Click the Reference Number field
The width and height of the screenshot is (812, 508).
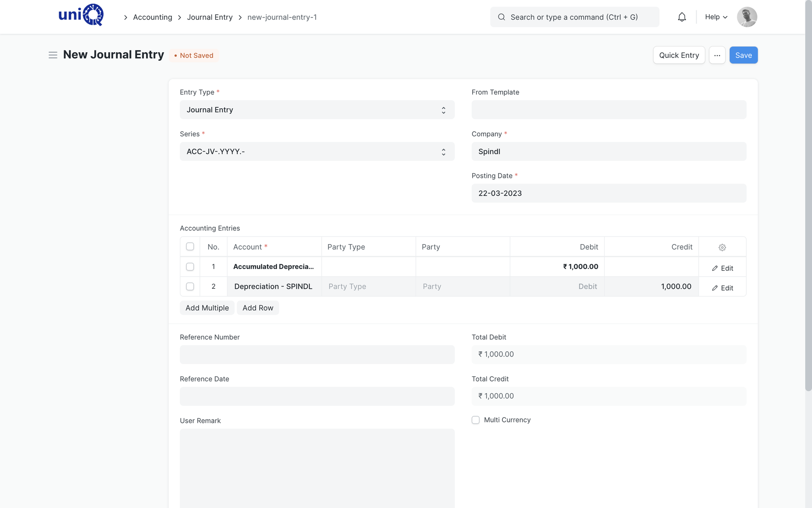click(x=317, y=355)
